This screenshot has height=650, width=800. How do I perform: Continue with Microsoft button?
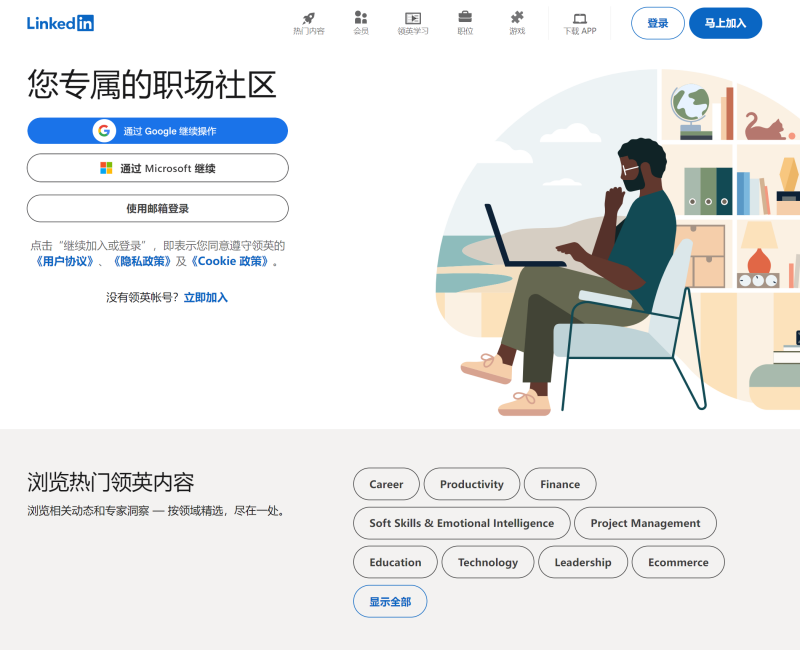(158, 168)
